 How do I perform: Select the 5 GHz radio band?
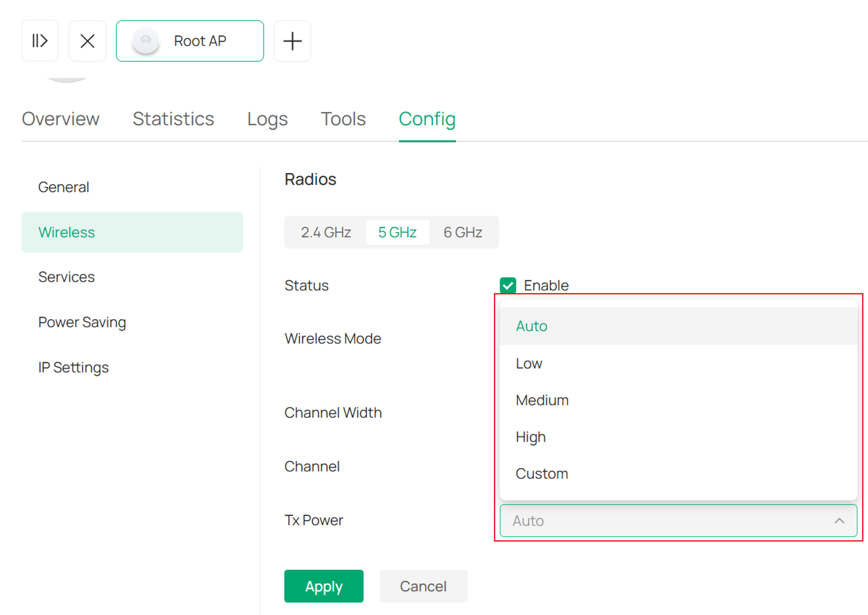[x=397, y=232]
